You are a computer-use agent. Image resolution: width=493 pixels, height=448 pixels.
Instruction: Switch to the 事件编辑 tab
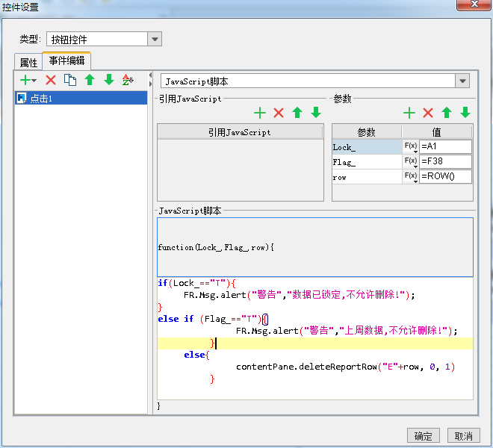66,60
